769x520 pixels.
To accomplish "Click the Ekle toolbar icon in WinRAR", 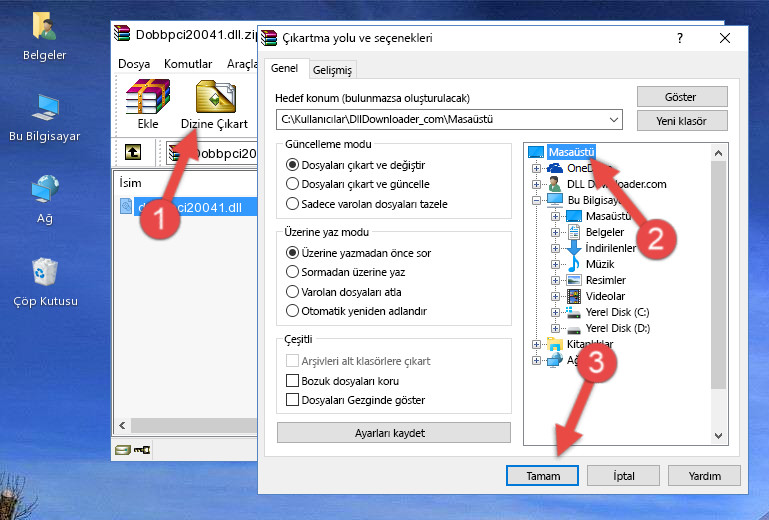I will tap(148, 104).
